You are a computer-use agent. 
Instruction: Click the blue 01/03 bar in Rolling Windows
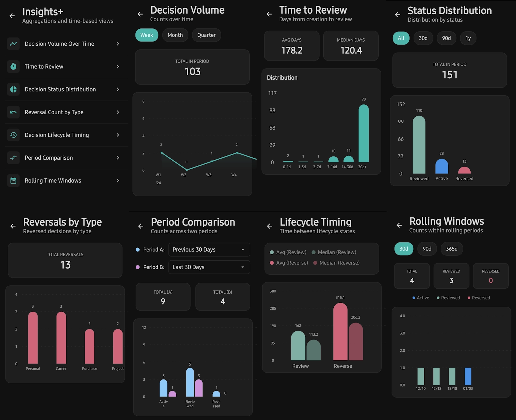tap(468, 376)
